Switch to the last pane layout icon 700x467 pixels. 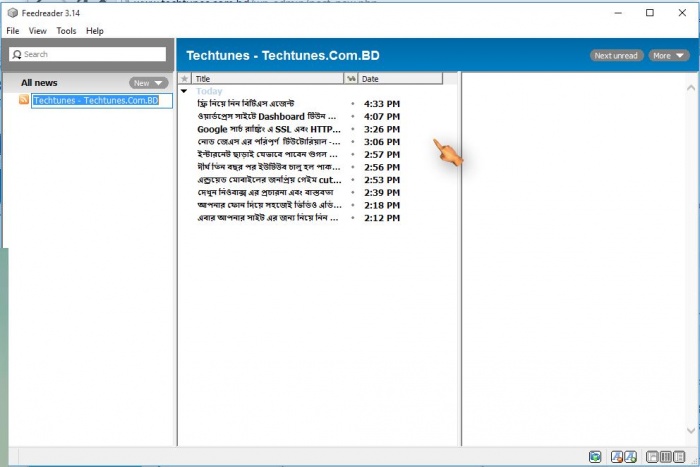pos(679,456)
